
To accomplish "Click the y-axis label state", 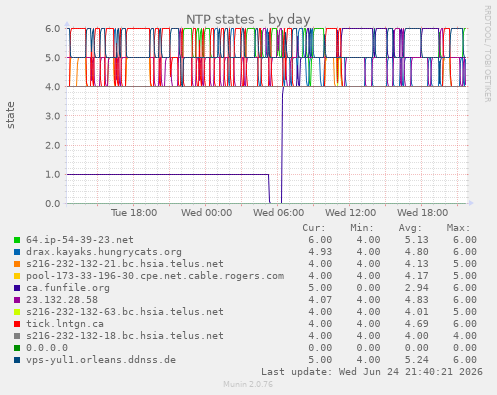I will (11, 115).
